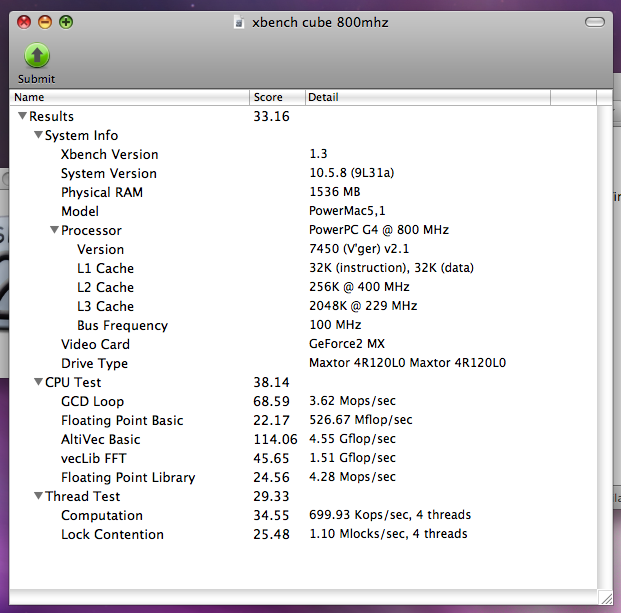This screenshot has height=613, width=621.
Task: Collapse the Processor disclosure triangle
Action: pos(54,230)
